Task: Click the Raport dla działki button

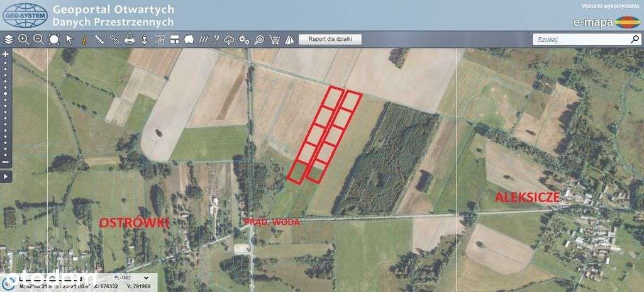Action: click(330, 40)
